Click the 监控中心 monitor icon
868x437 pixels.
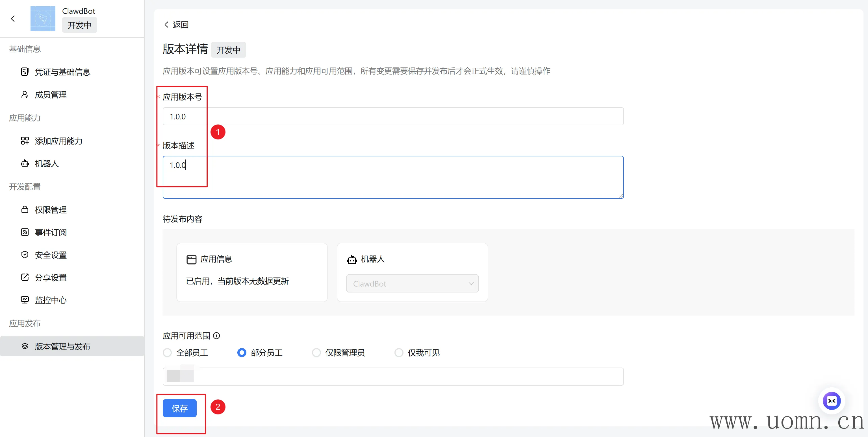tap(25, 300)
